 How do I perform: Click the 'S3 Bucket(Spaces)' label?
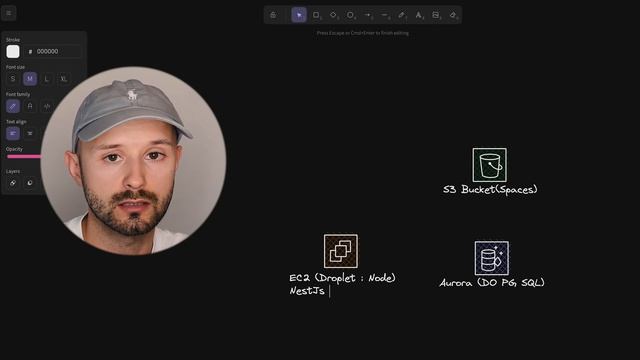490,189
